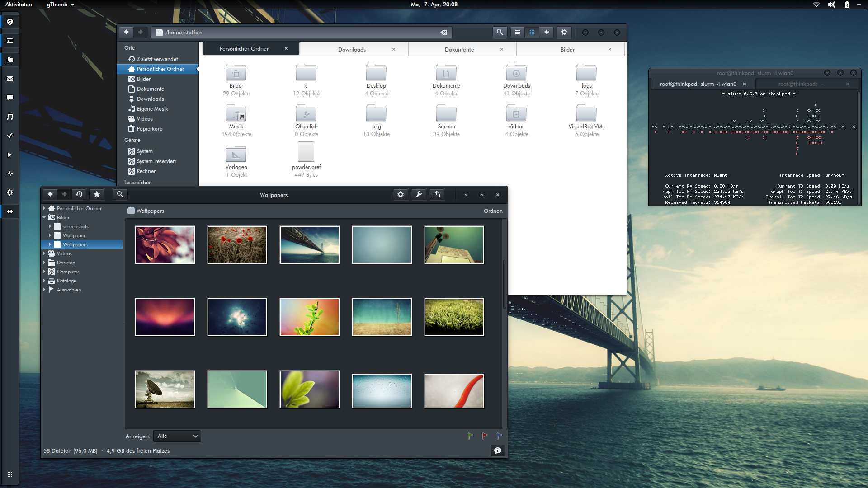Open VirtualBox VMs folder
Screen dimensions: 868x488
(x=586, y=120)
